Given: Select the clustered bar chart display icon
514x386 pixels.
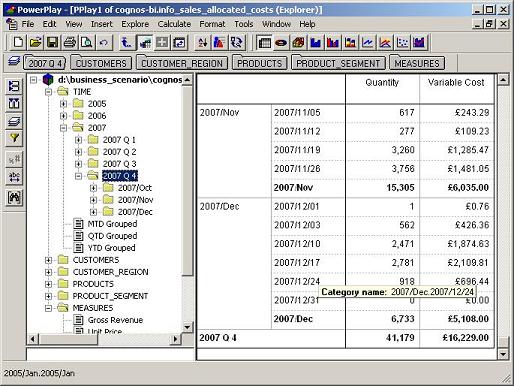Looking at the screenshot, I should [333, 42].
